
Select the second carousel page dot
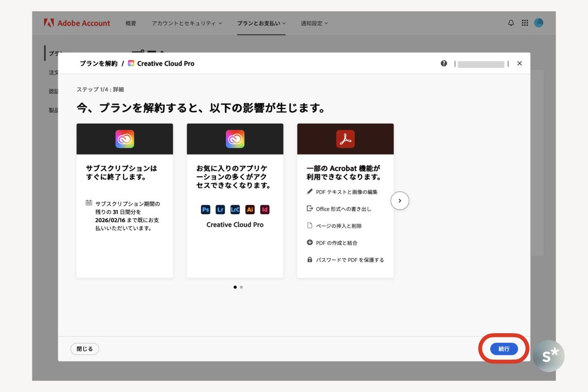[x=241, y=287]
